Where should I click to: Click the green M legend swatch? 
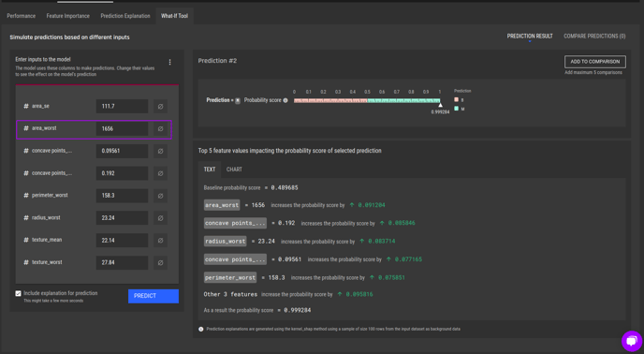point(456,109)
